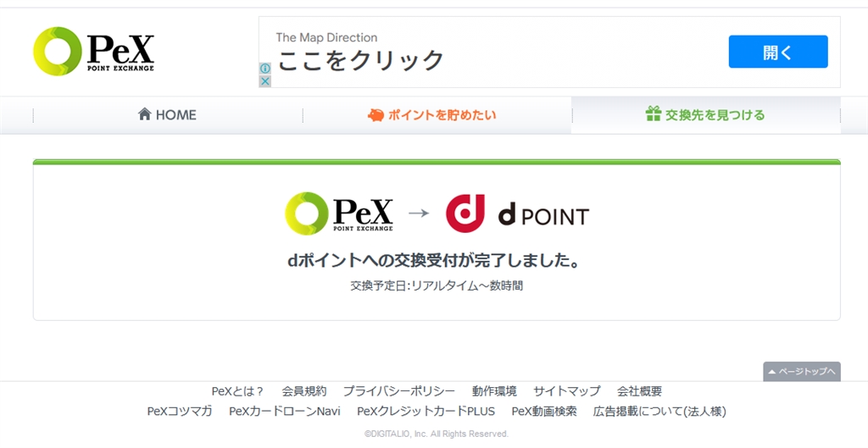Click the dポイントへの交換受付が完了しました message
Viewport: 868px width, 448px height.
point(433,261)
